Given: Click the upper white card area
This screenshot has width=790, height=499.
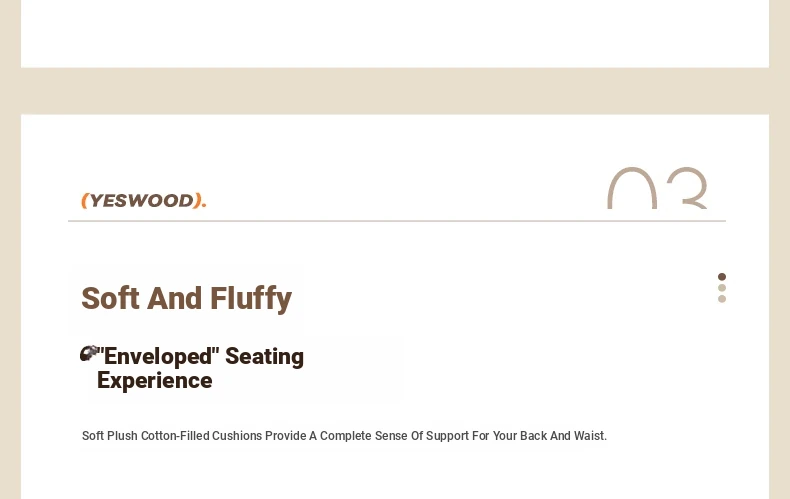Looking at the screenshot, I should pos(395,33).
